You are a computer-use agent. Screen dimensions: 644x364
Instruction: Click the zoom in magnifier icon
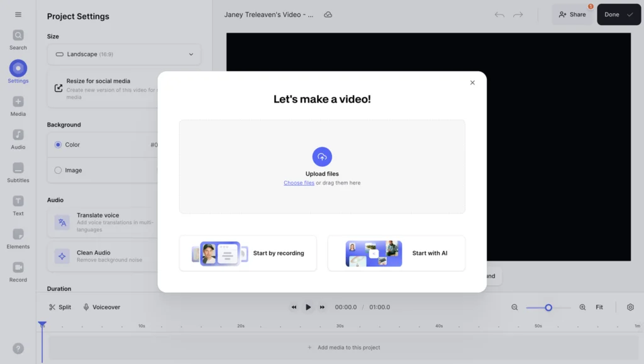coord(582,307)
